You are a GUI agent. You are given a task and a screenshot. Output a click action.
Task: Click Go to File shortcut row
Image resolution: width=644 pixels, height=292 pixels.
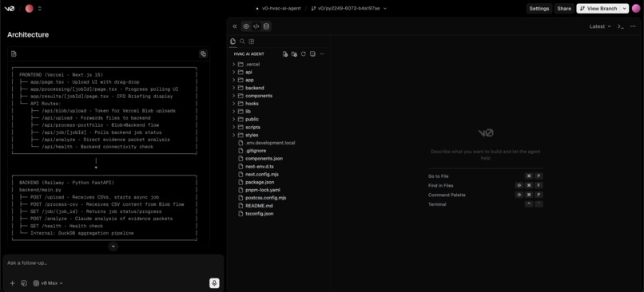486,176
